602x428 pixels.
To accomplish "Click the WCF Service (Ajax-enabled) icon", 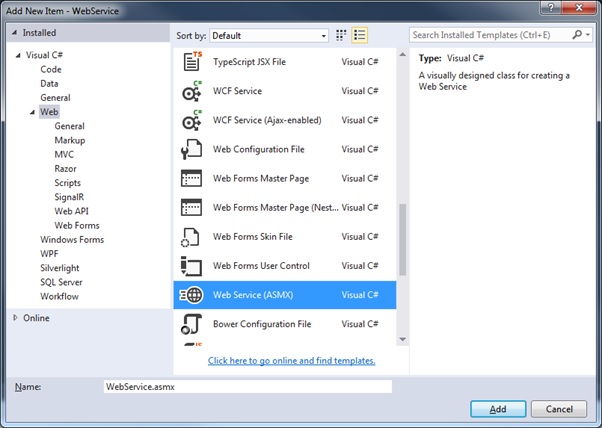I will click(192, 120).
